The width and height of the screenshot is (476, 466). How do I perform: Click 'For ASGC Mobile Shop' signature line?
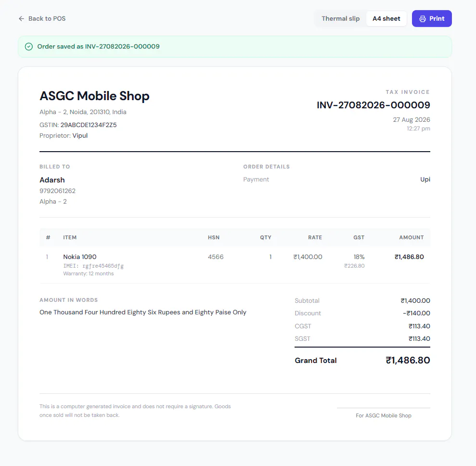coord(384,415)
